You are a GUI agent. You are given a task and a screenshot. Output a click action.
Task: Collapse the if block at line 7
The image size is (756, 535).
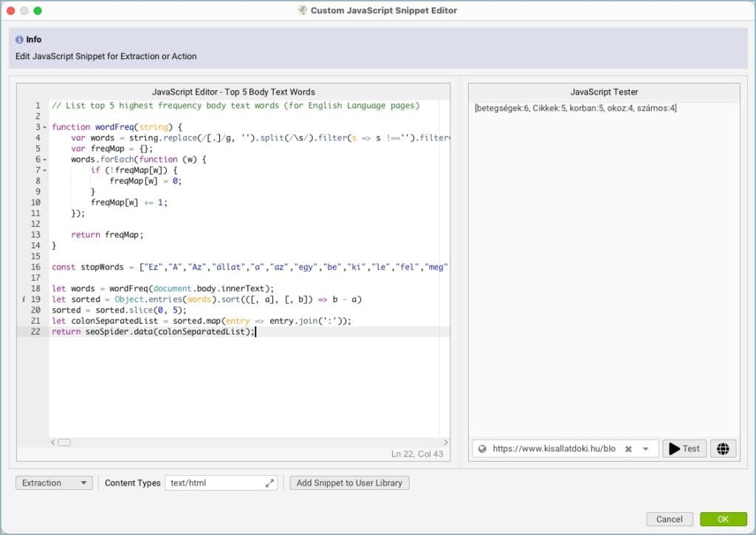(45, 170)
